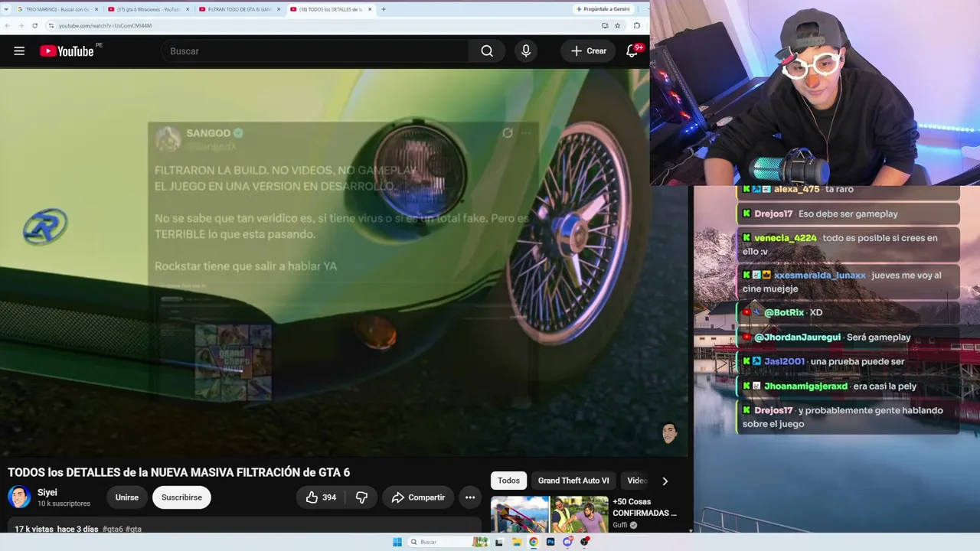
Task: Open the Siyei channel name link
Action: tap(47, 493)
